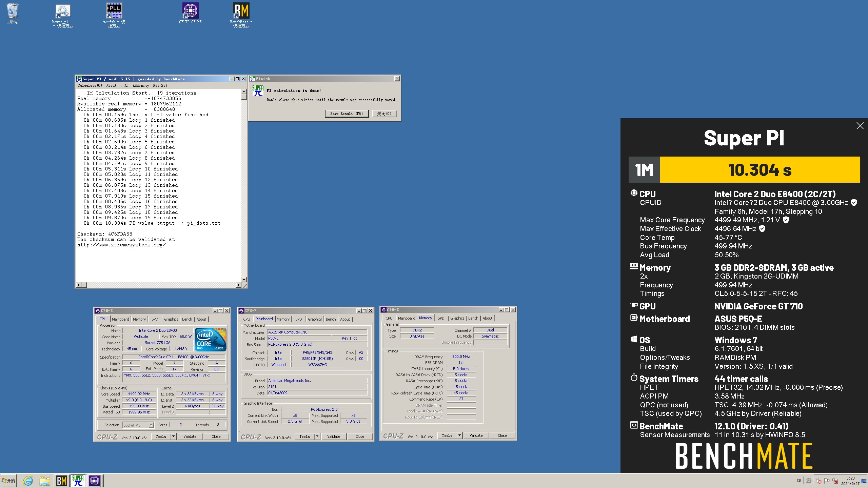Open About tab in CPU-Z Mainboard window
The image size is (868, 488).
pos(345,319)
